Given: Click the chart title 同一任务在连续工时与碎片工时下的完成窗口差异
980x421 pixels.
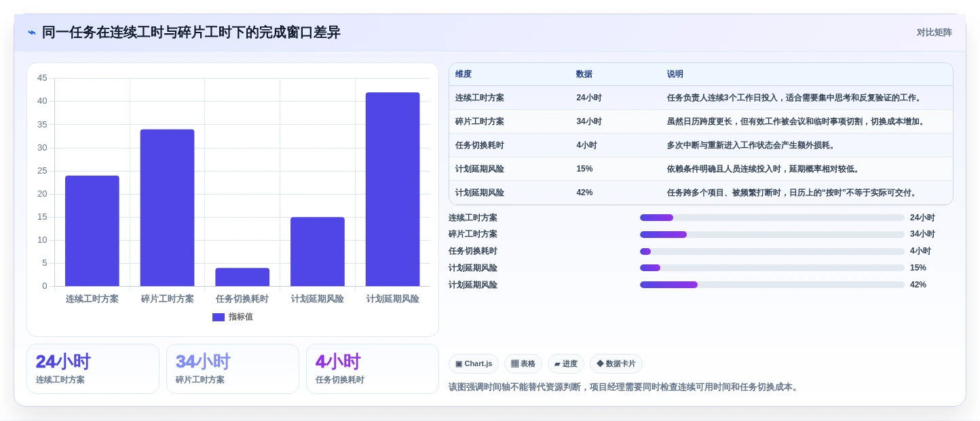Looking at the screenshot, I should tap(191, 33).
